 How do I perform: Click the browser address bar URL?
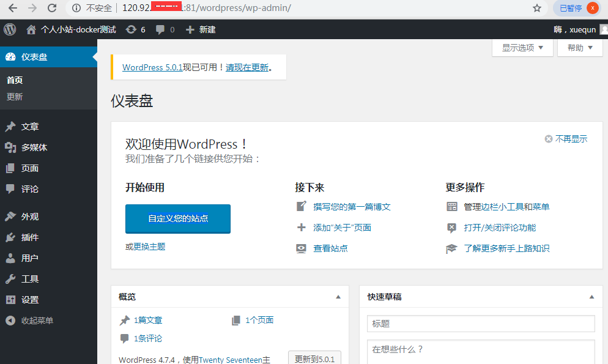(x=207, y=8)
